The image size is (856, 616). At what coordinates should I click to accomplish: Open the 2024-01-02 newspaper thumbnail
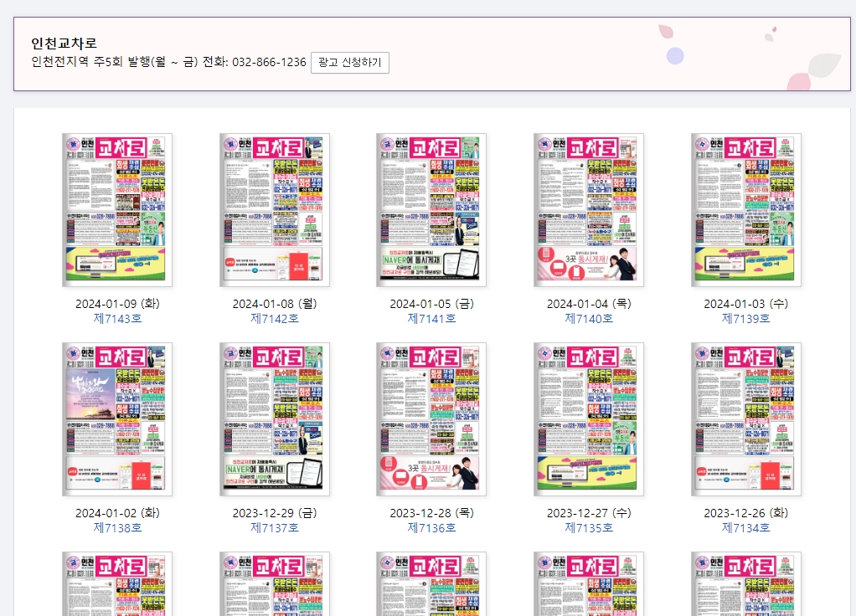coord(116,418)
